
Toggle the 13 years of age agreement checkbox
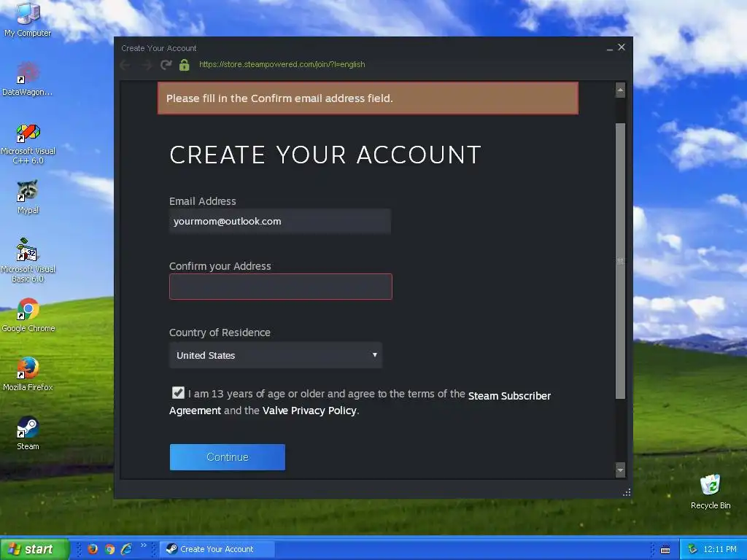178,392
